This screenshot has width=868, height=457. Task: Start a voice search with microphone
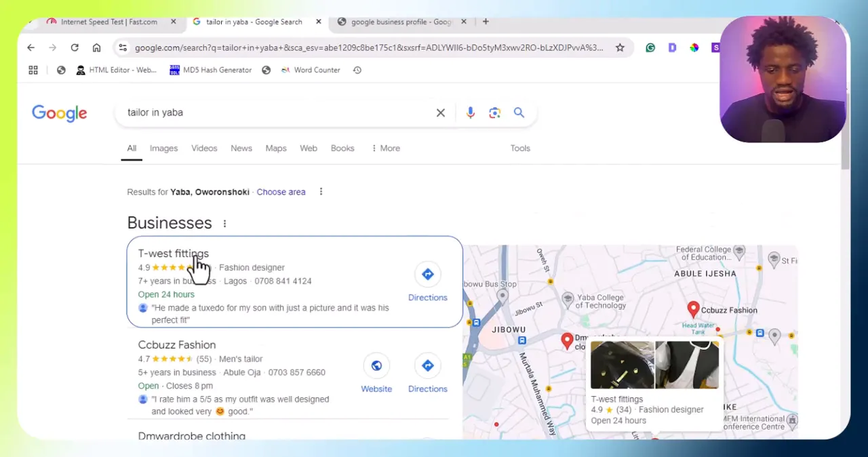click(470, 113)
